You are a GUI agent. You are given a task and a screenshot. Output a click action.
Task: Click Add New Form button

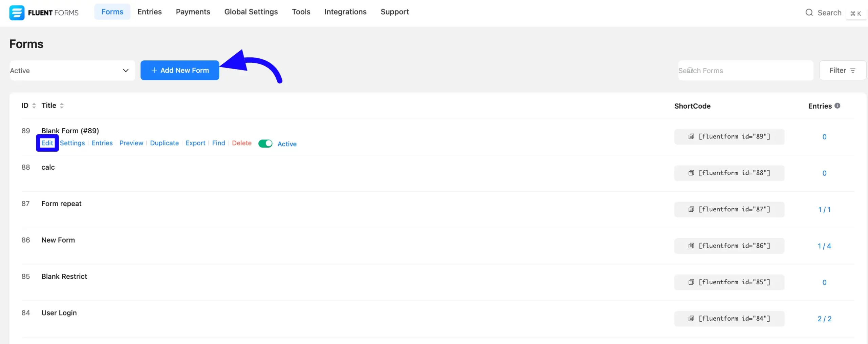tap(180, 70)
